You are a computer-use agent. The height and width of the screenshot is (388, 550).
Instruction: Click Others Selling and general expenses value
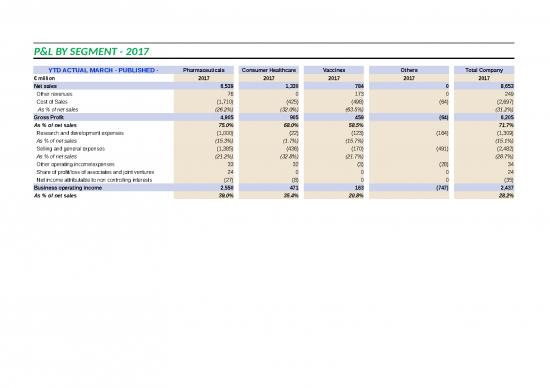(442, 149)
